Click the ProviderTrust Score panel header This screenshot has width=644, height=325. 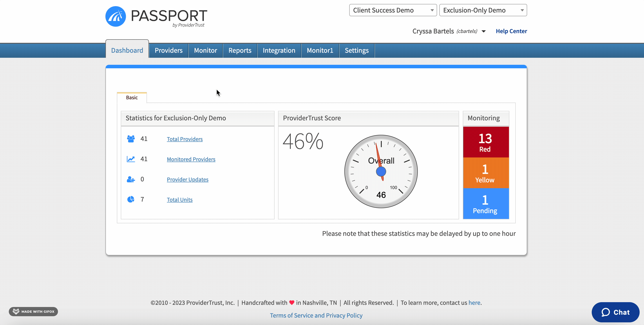coord(369,118)
